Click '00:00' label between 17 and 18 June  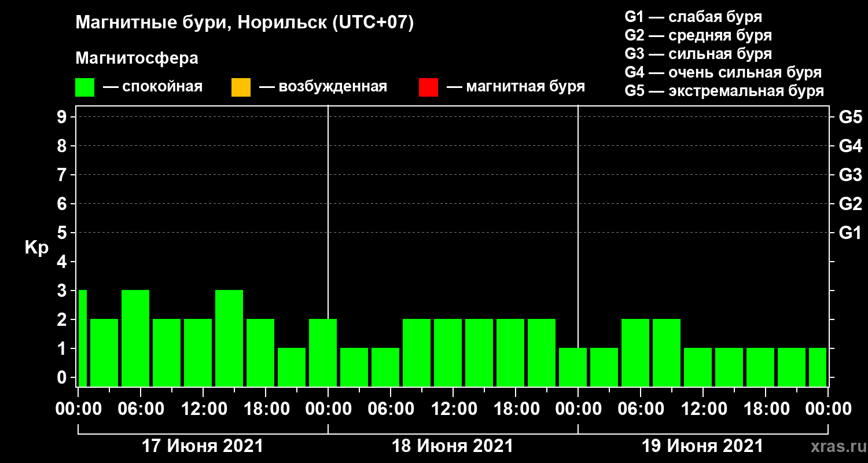[x=328, y=409]
